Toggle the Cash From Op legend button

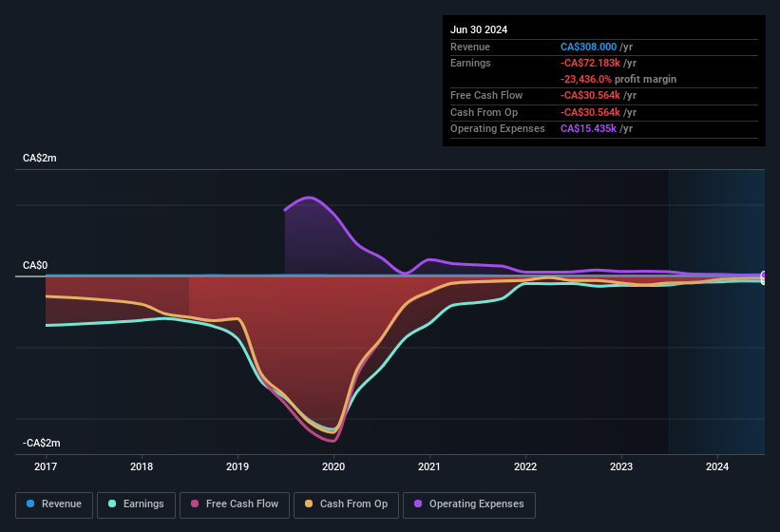pos(346,504)
